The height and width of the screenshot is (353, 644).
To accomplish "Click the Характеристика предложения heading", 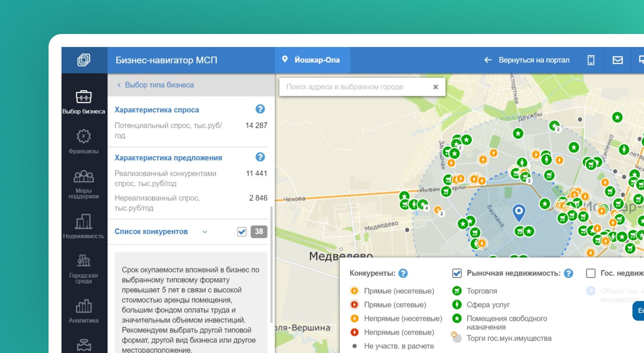I will pyautogui.click(x=168, y=158).
